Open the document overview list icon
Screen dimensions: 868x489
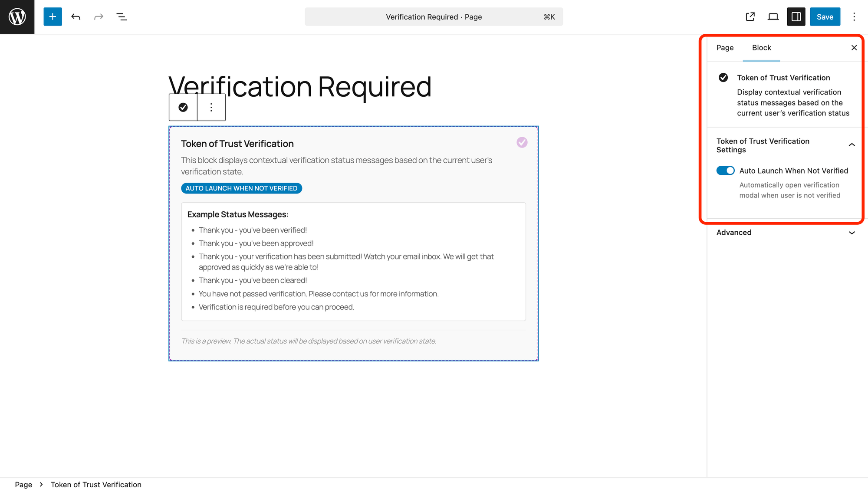(122, 17)
